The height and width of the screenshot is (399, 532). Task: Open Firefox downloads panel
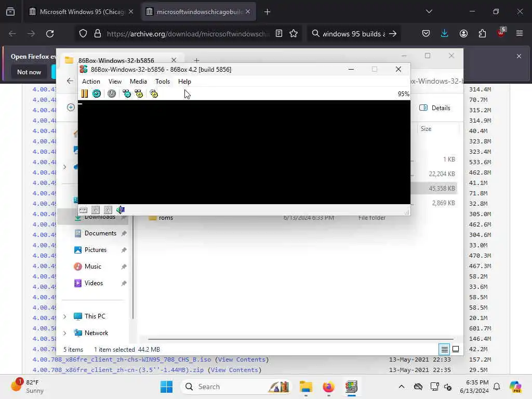point(445,34)
